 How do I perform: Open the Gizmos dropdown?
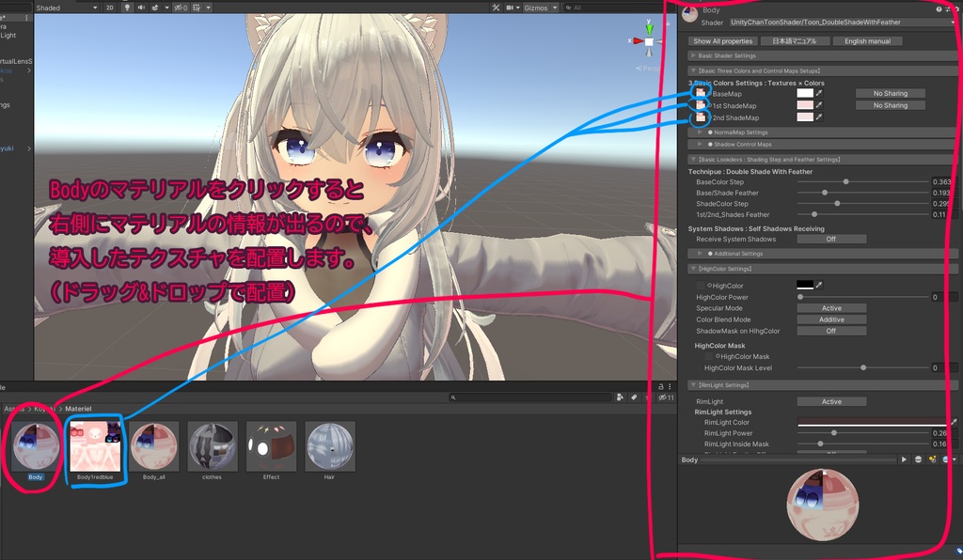[538, 8]
